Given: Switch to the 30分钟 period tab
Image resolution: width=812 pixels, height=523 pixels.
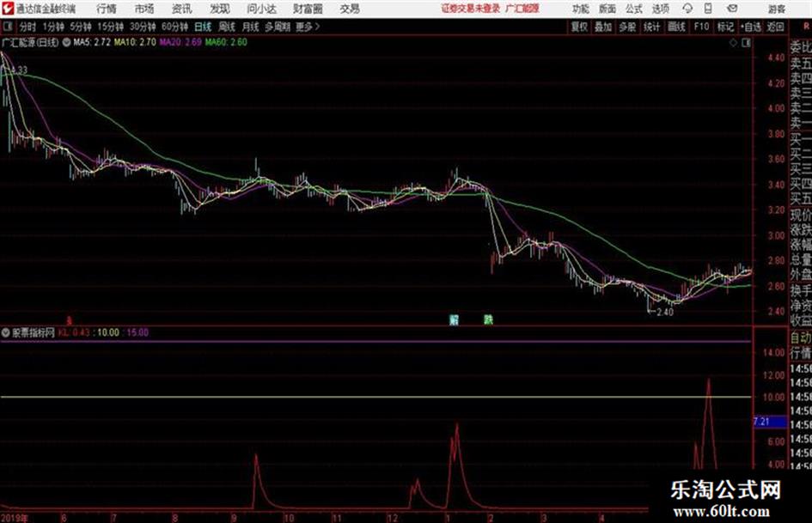Looking at the screenshot, I should [x=143, y=27].
